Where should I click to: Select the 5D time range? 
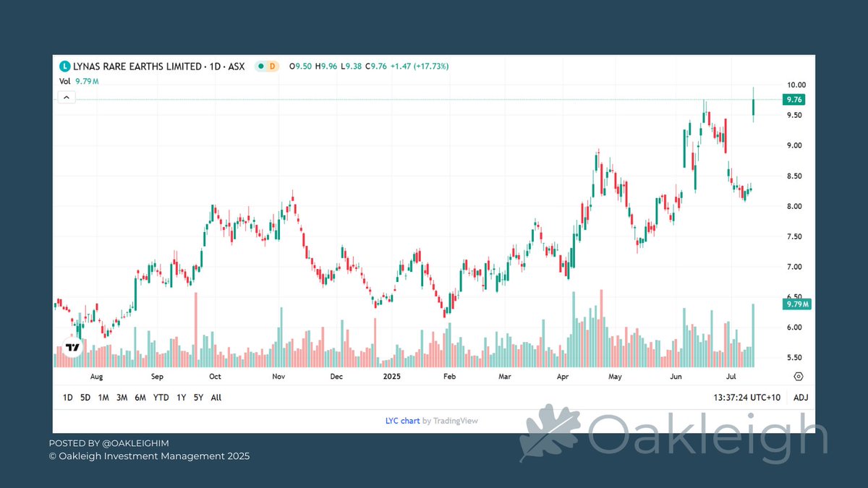pos(85,398)
